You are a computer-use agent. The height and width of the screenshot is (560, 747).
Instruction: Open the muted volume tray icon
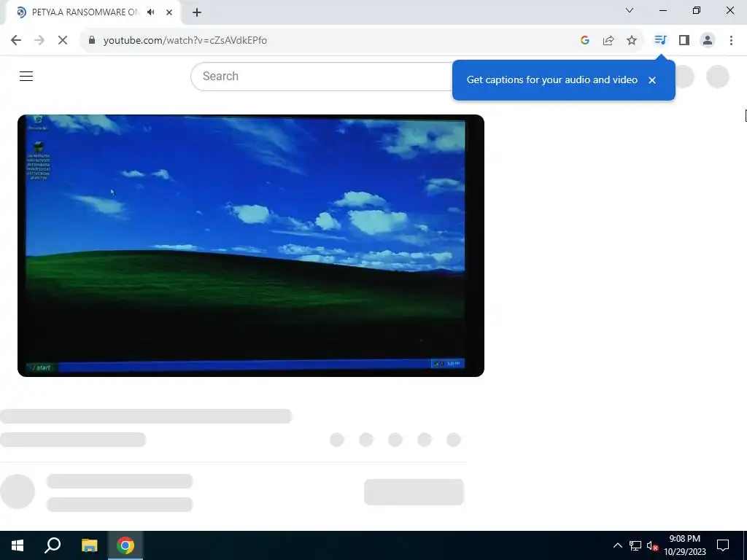tap(652, 545)
